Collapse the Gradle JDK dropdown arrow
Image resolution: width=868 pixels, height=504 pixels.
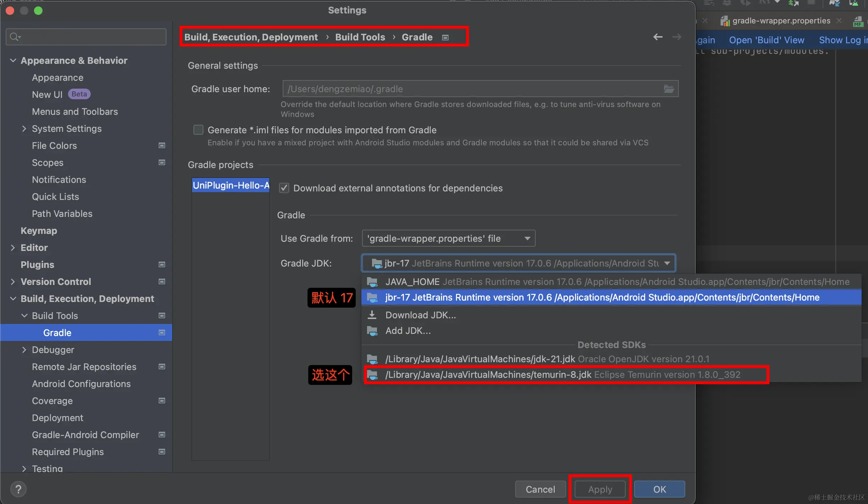667,263
